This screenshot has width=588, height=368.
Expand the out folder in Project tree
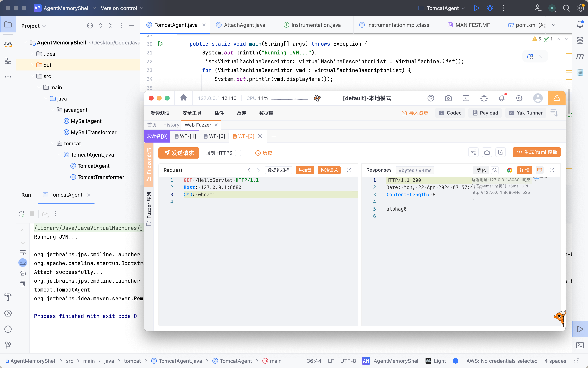(x=32, y=65)
